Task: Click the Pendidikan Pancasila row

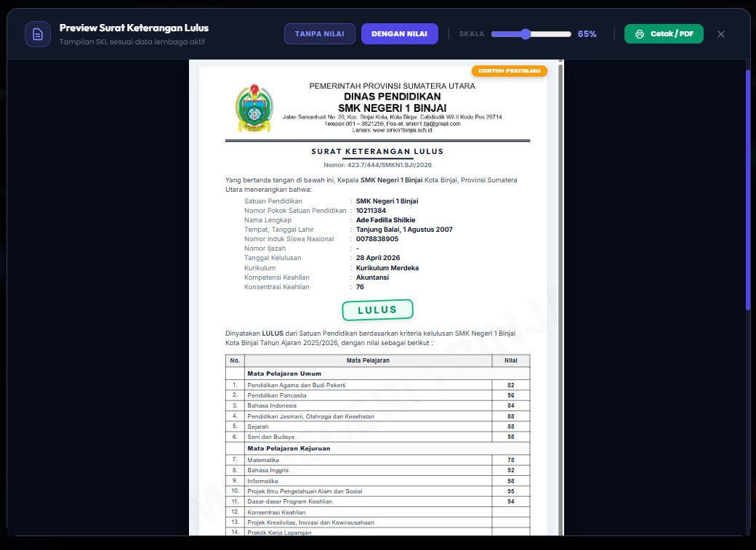Action: pyautogui.click(x=377, y=395)
